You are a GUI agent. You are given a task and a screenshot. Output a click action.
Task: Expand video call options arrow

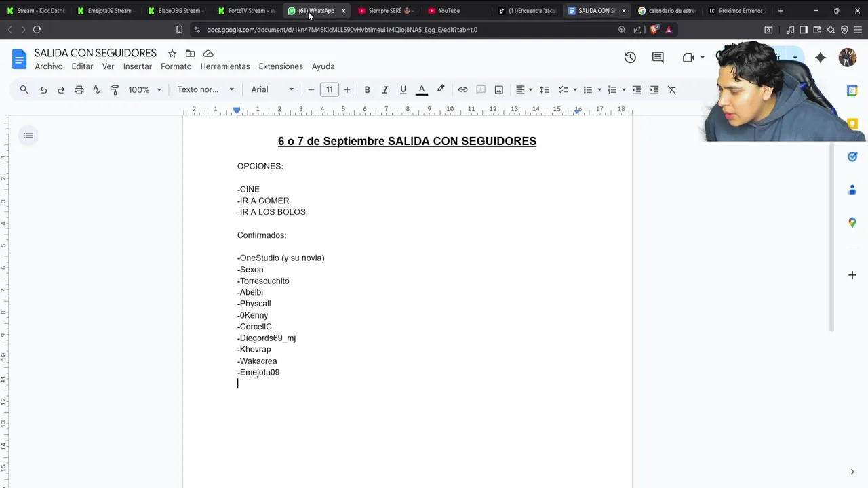point(703,58)
